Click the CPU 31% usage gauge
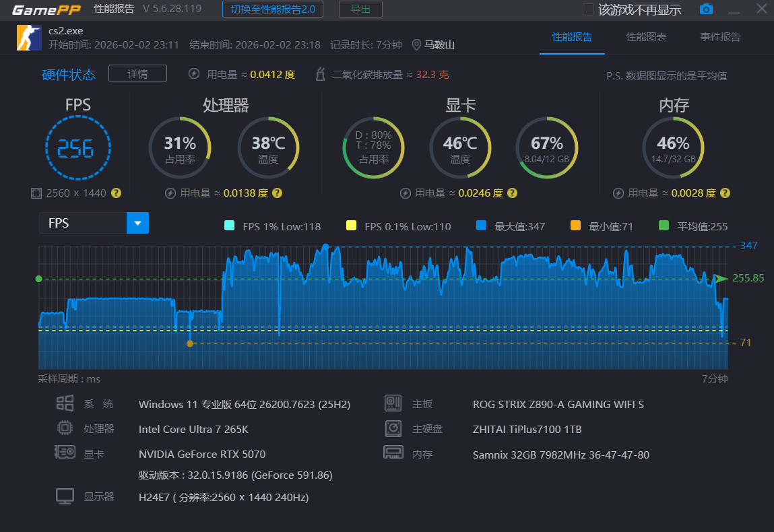774x532 pixels. point(180,147)
